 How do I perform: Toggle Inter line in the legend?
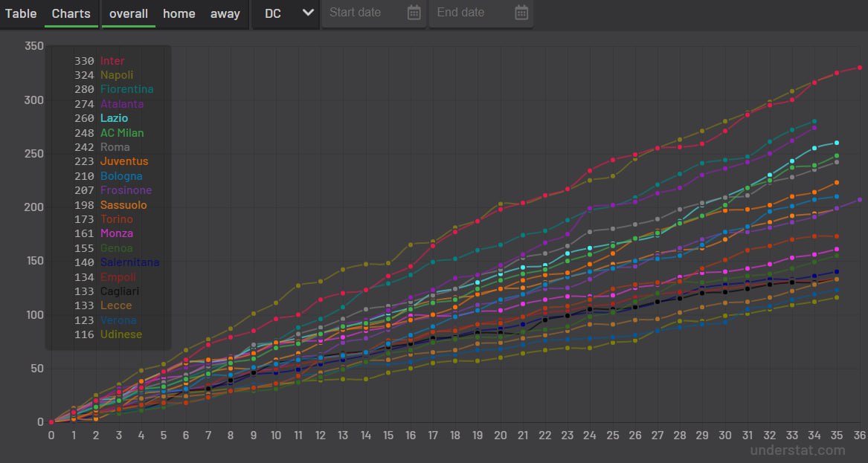[x=112, y=61]
